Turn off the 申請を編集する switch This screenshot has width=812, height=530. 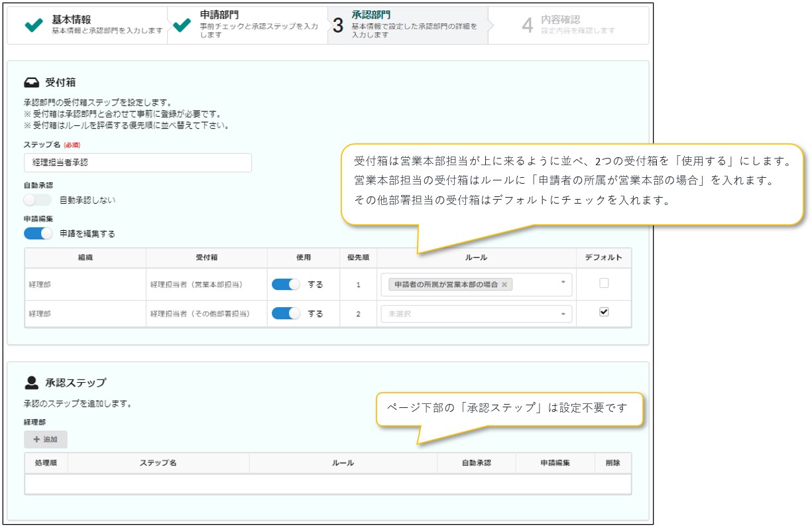click(38, 233)
